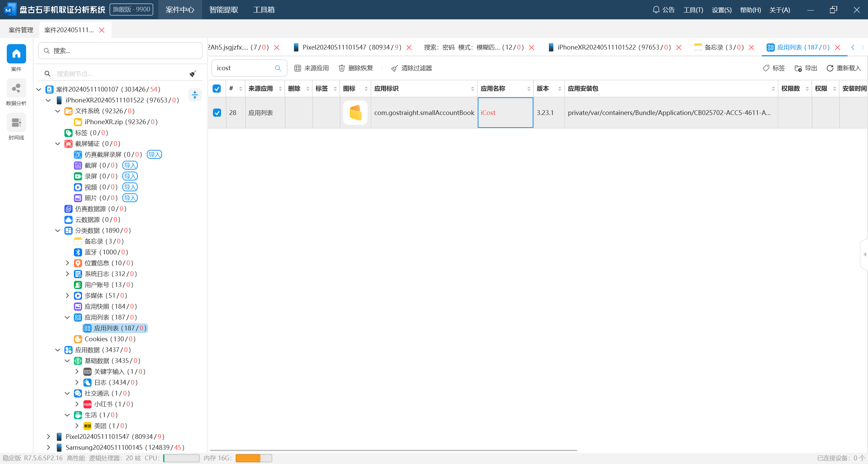Open the 时间线 sidebar icon
Viewport: 868px width, 464px height.
(x=16, y=122)
